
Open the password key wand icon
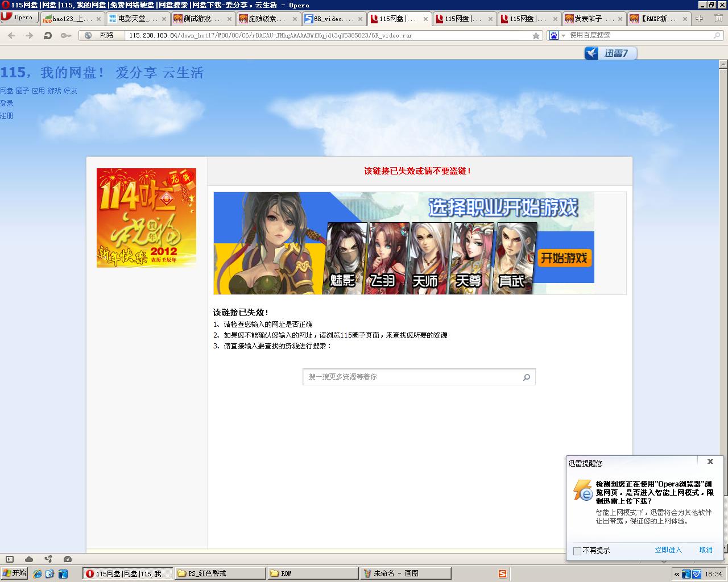[66, 35]
